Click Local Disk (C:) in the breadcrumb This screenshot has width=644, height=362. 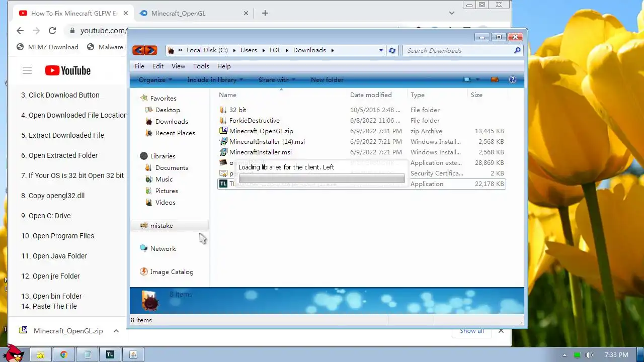(x=207, y=50)
